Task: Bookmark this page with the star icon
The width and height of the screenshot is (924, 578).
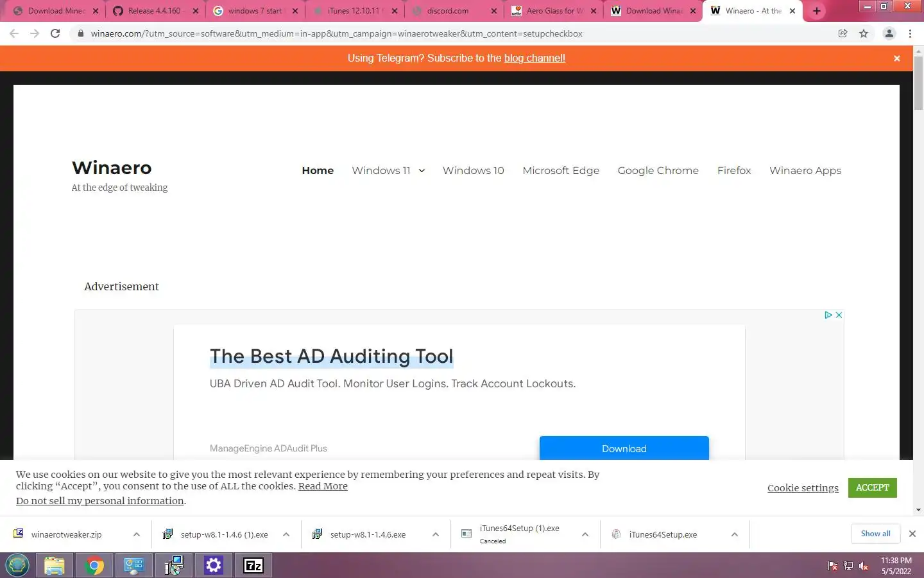Action: point(864,33)
